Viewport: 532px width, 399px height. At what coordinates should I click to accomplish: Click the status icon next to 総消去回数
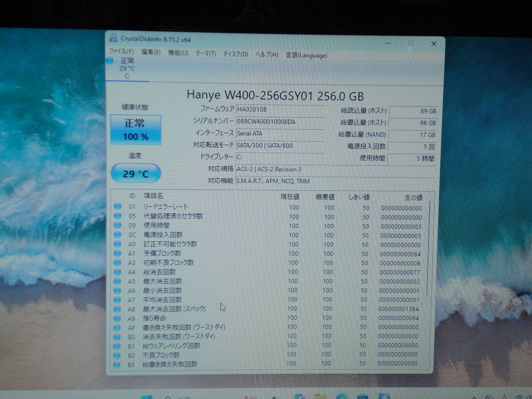point(117,272)
